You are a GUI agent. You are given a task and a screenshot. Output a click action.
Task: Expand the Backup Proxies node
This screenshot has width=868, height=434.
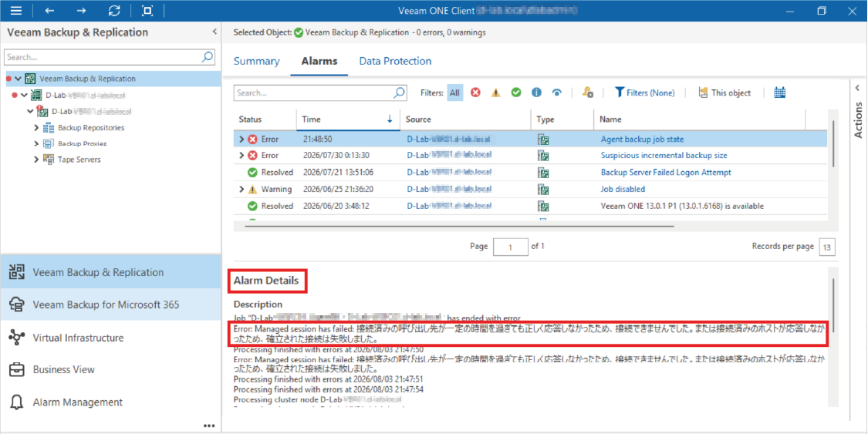(36, 143)
